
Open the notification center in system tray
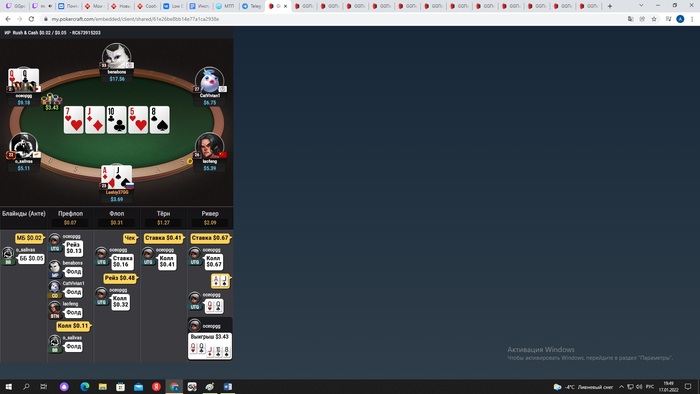[688, 386]
